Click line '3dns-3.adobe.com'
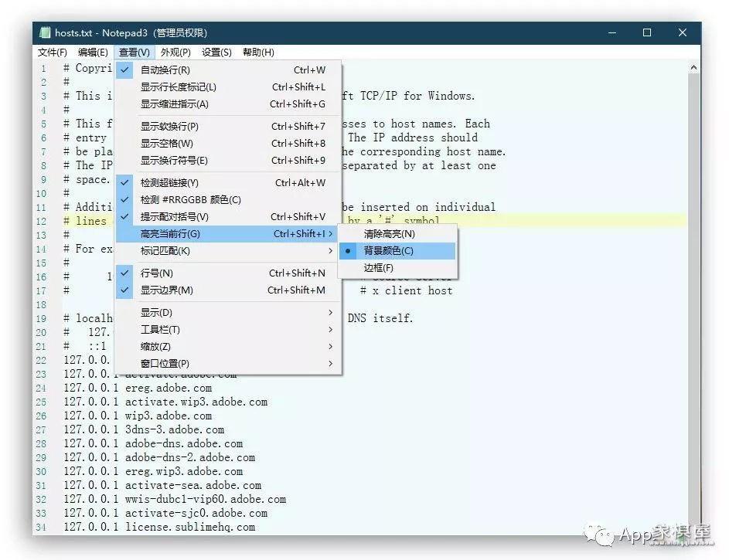This screenshot has height=560, width=729. pyautogui.click(x=175, y=429)
